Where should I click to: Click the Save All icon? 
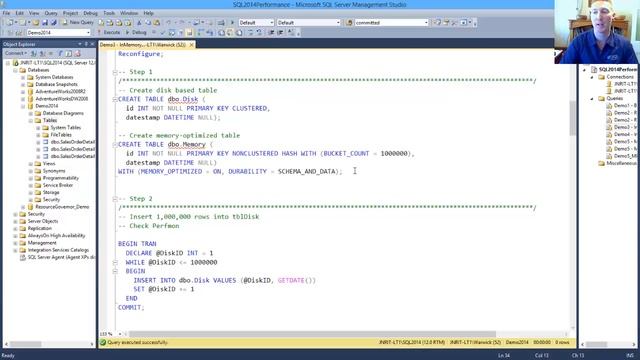[53, 22]
